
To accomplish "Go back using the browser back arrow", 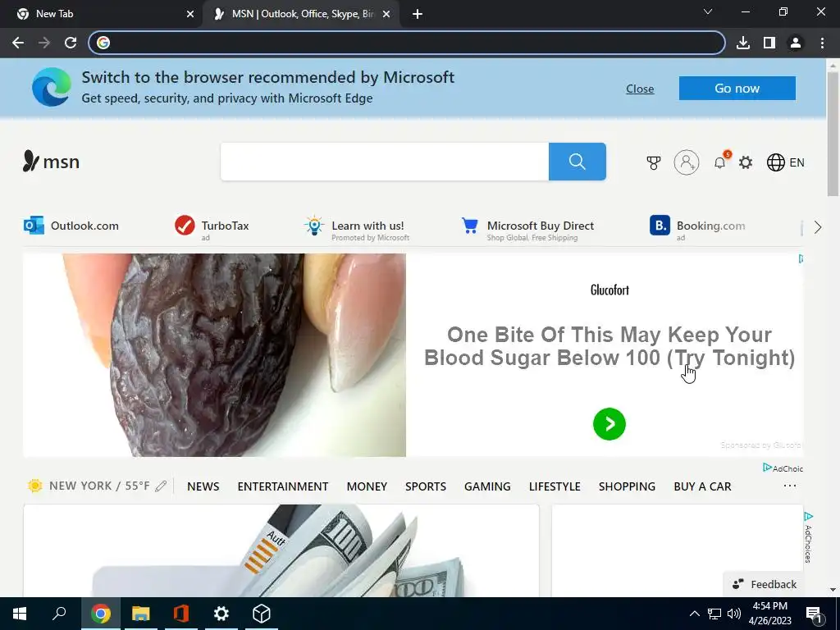I will pos(18,43).
